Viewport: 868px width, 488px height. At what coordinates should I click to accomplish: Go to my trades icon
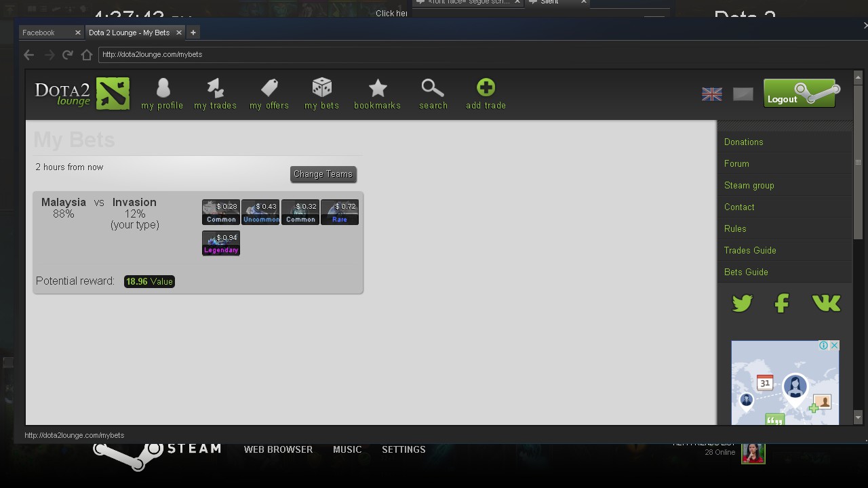pyautogui.click(x=215, y=87)
